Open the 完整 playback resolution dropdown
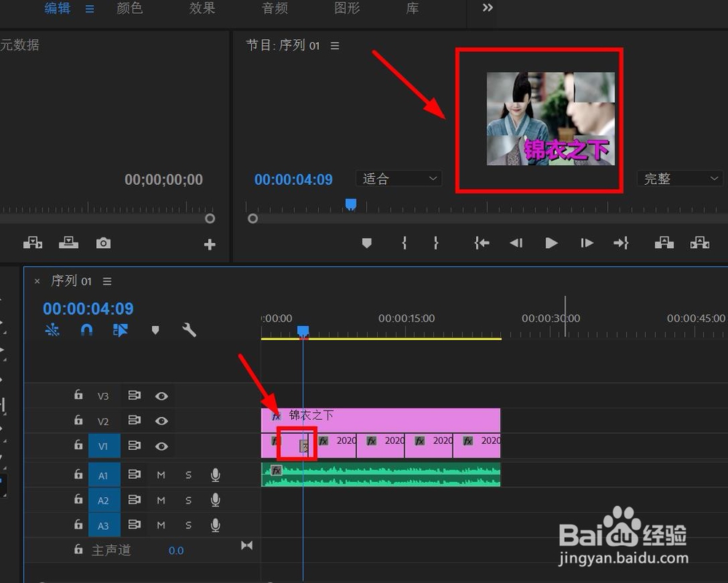 pos(680,179)
